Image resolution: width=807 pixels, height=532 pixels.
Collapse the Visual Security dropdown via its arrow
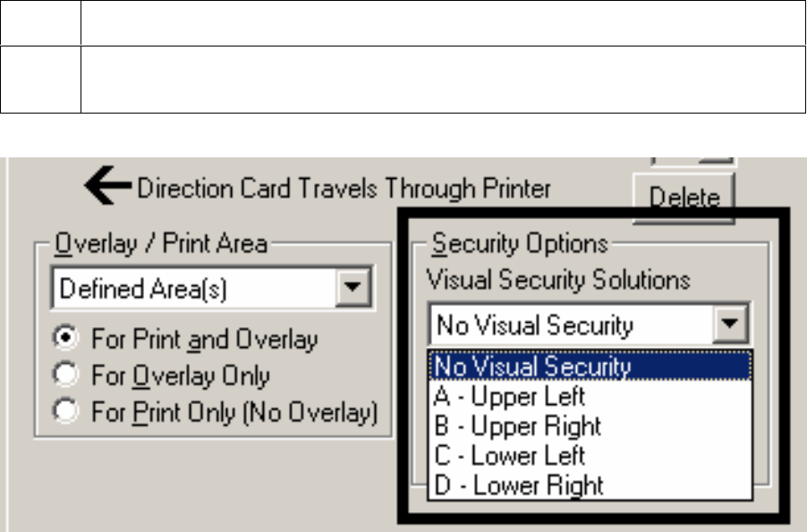pos(730,324)
